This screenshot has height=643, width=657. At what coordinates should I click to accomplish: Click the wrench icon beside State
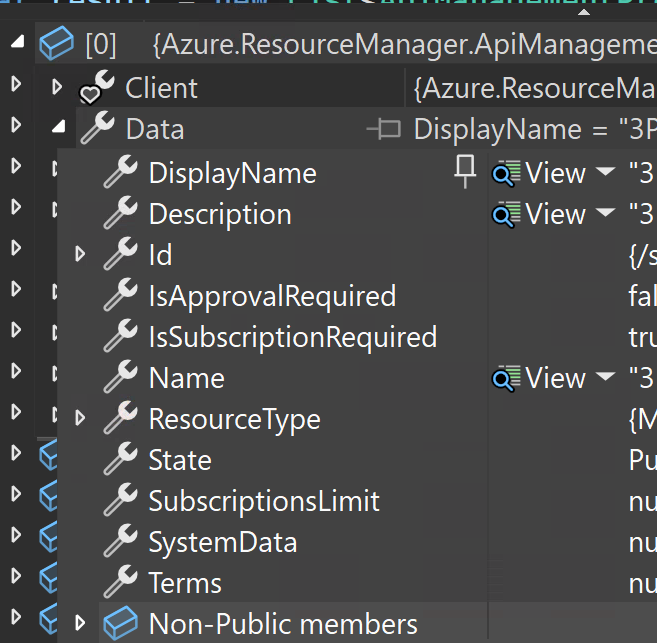tap(120, 458)
